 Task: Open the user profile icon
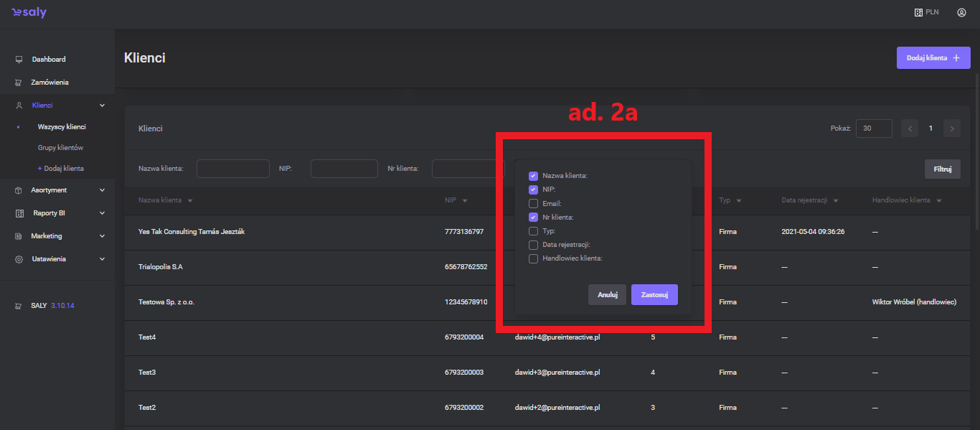tap(961, 12)
